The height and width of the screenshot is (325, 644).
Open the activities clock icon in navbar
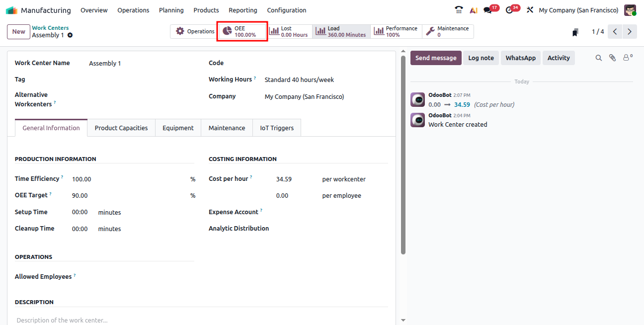pyautogui.click(x=509, y=10)
